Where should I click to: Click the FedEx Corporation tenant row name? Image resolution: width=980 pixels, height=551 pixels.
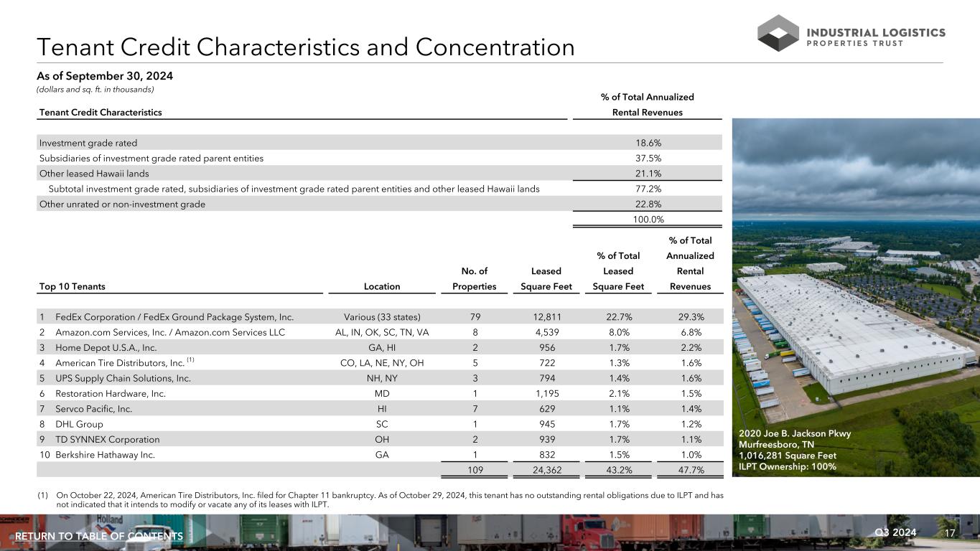click(x=174, y=317)
